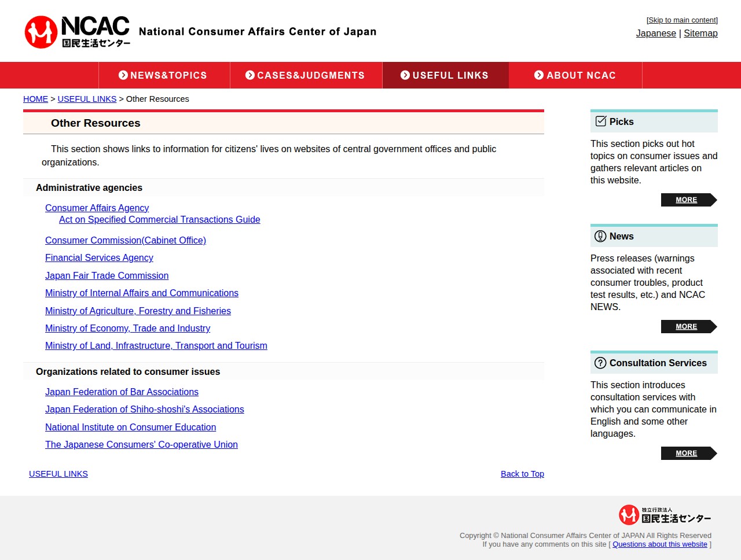The image size is (741, 560).
Task: Open Consumer Affairs Agency link
Action: [x=97, y=208]
